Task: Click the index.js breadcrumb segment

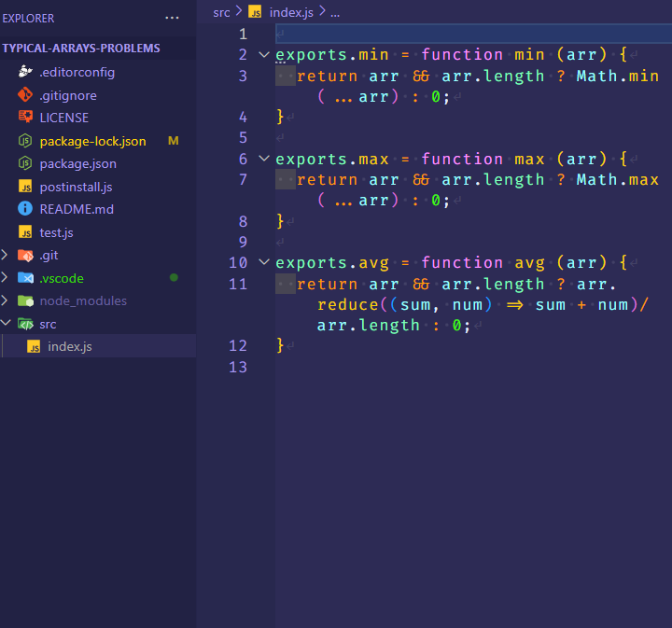Action: 291,12
